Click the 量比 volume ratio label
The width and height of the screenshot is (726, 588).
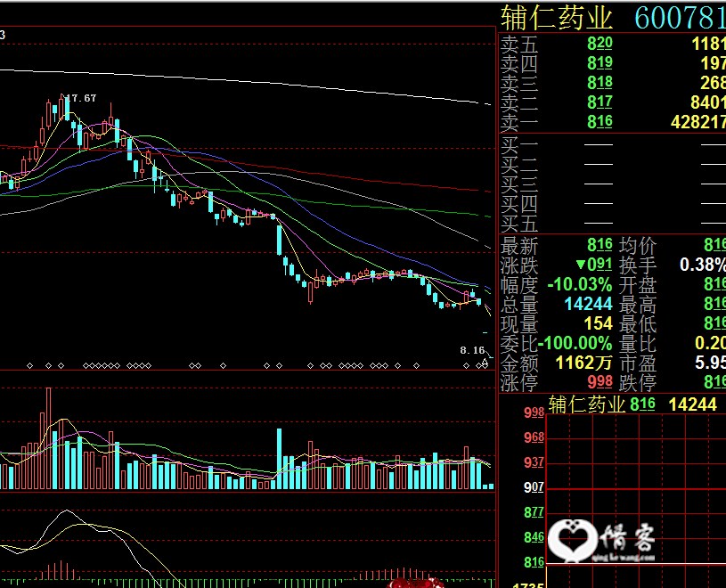(638, 344)
